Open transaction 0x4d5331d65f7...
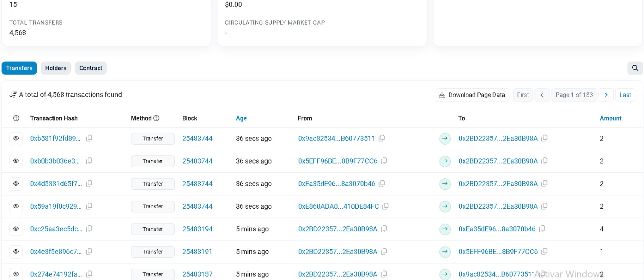644x280 pixels. coord(56,183)
